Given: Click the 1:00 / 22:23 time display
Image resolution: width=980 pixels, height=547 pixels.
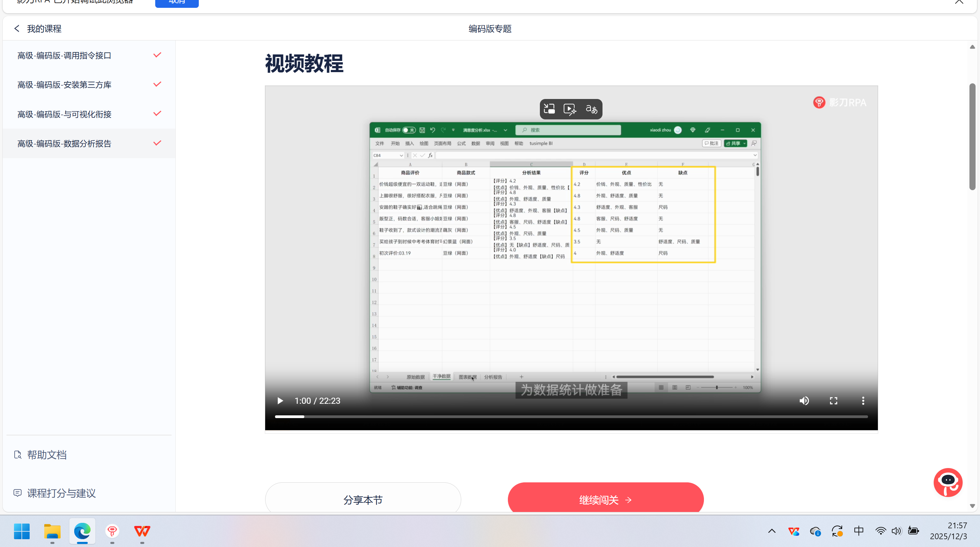Looking at the screenshot, I should click(x=317, y=401).
